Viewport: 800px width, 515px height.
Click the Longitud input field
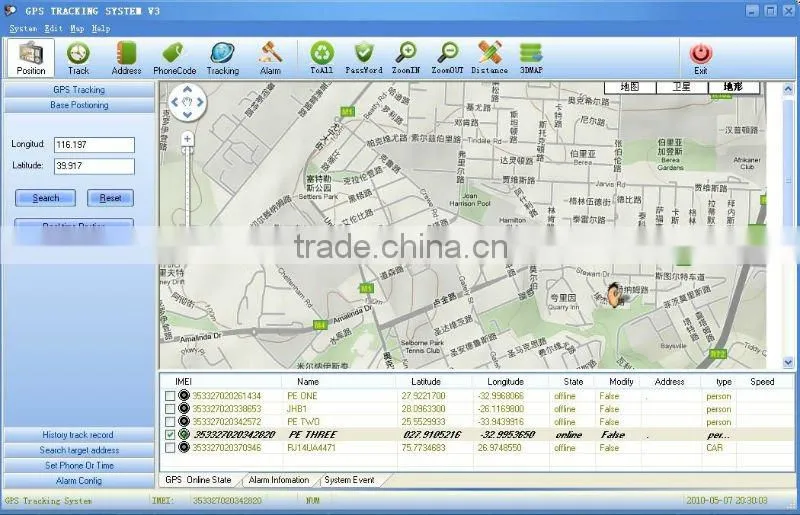(x=94, y=145)
